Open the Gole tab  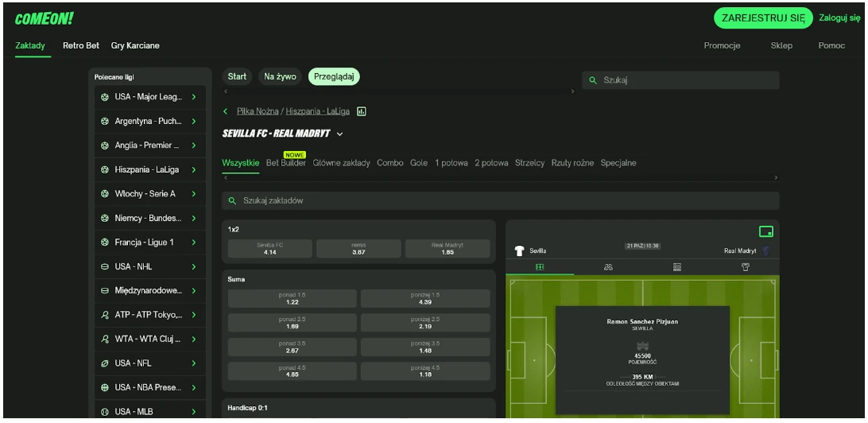tap(418, 163)
